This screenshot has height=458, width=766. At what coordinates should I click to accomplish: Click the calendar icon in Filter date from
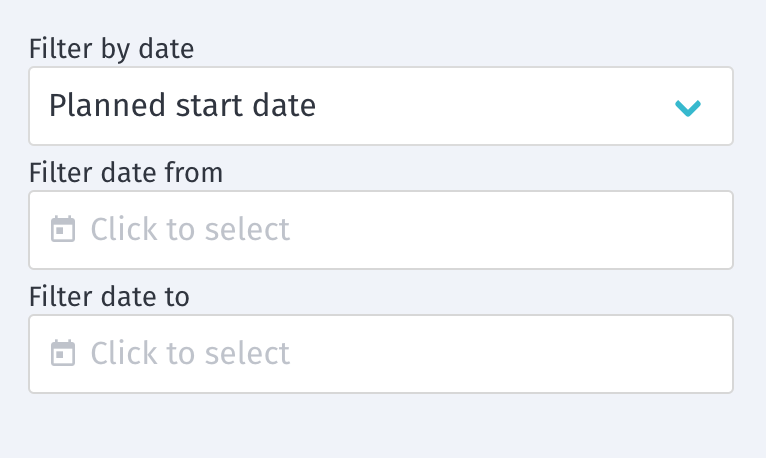[63, 230]
